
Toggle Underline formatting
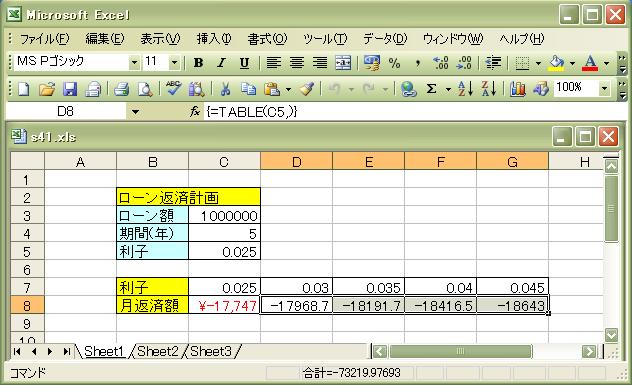point(244,63)
